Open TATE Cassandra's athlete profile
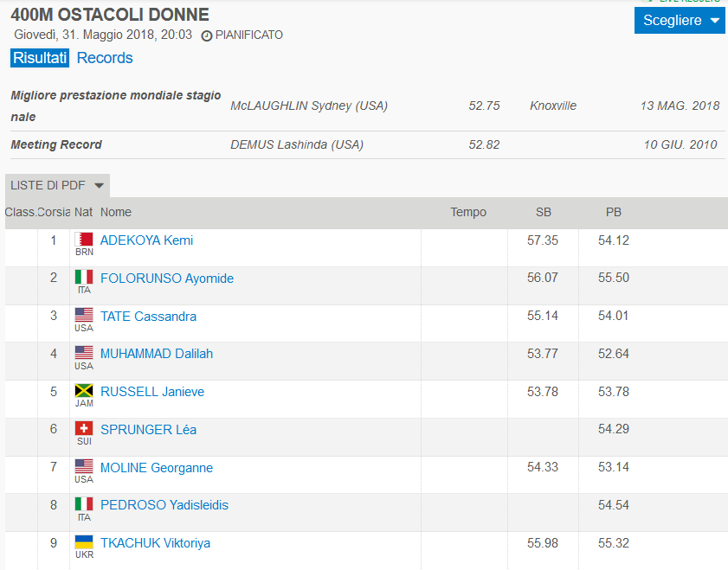This screenshot has height=570, width=728. coord(148,317)
